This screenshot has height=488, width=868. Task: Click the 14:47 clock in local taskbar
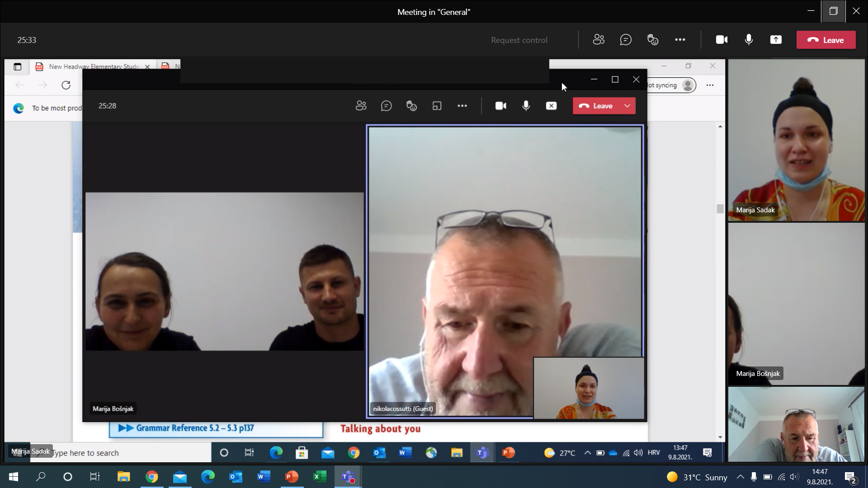819,477
